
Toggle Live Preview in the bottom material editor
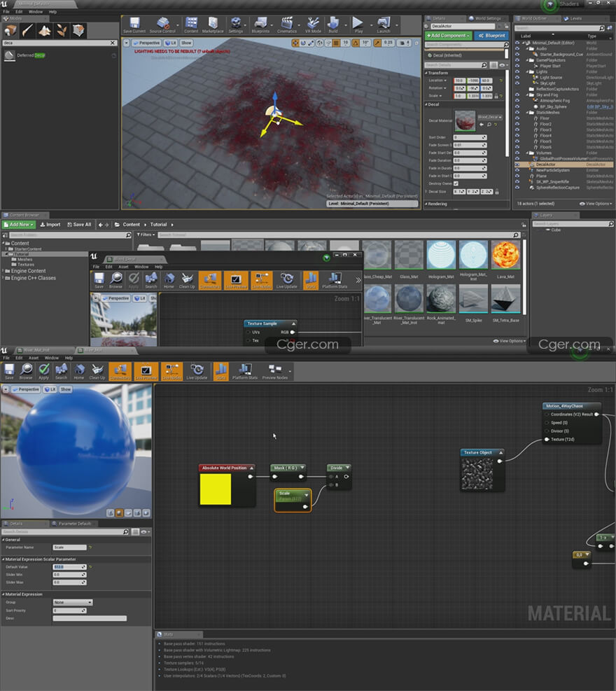tap(146, 372)
